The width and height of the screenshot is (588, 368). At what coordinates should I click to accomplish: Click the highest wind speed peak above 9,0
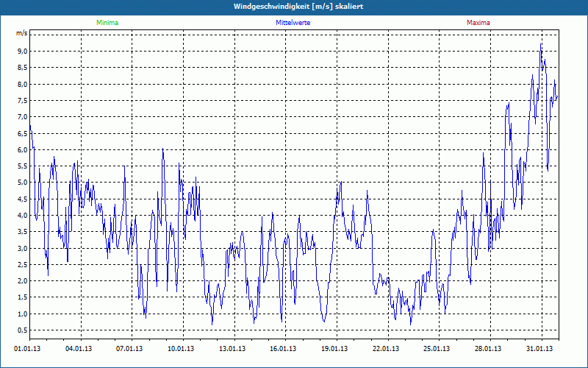(x=540, y=45)
